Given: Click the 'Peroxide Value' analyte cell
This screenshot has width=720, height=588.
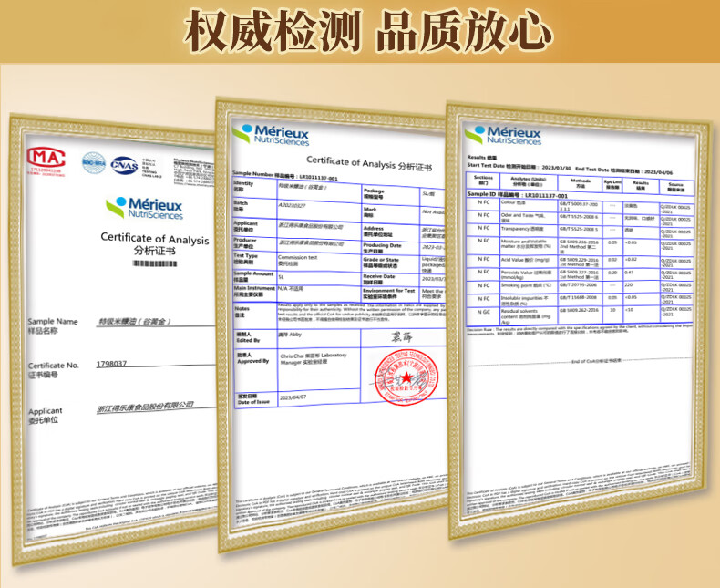Looking at the screenshot, I should [529, 274].
